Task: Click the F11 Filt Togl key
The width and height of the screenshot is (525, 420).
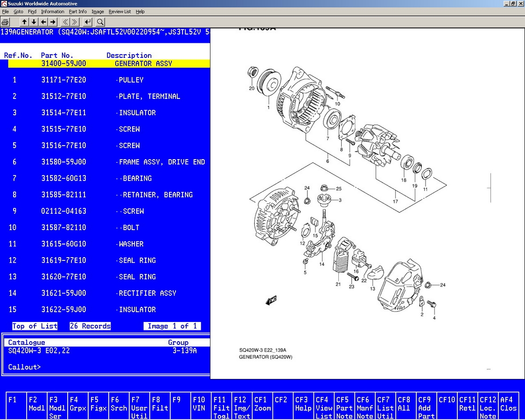Action: 221,406
